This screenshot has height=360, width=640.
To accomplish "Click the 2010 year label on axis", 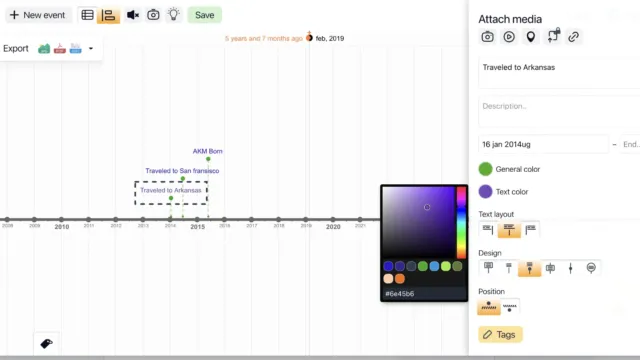I will point(62,227).
